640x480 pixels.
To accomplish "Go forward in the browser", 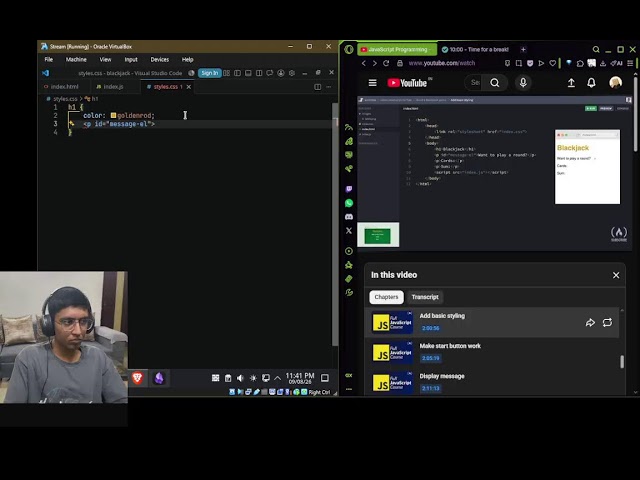I will point(375,63).
